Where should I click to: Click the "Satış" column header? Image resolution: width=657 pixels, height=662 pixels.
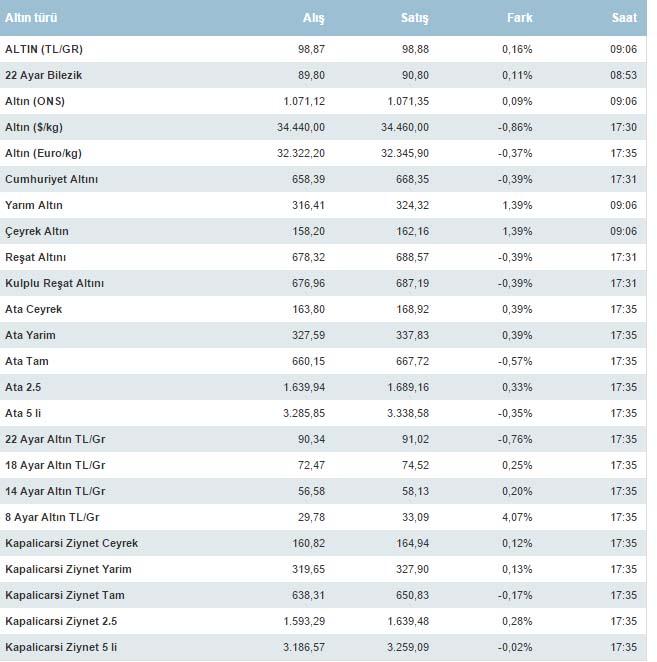point(415,19)
